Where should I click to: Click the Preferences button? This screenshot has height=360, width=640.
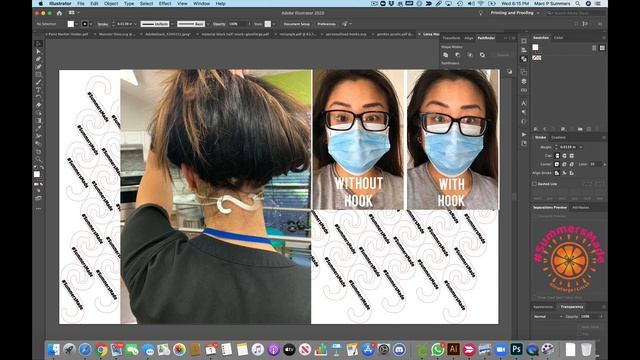(327, 24)
